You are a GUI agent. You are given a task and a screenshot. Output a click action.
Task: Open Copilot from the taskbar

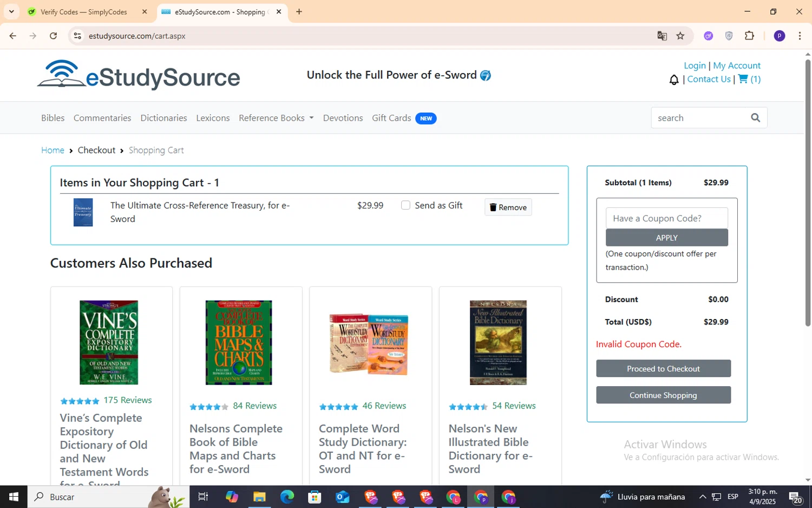tap(232, 497)
